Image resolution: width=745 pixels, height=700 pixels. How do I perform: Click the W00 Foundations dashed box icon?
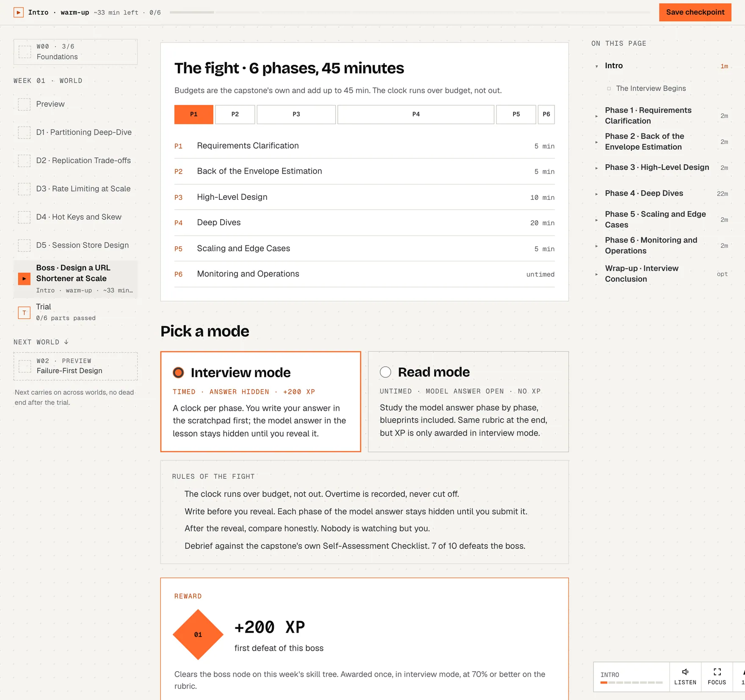click(25, 52)
